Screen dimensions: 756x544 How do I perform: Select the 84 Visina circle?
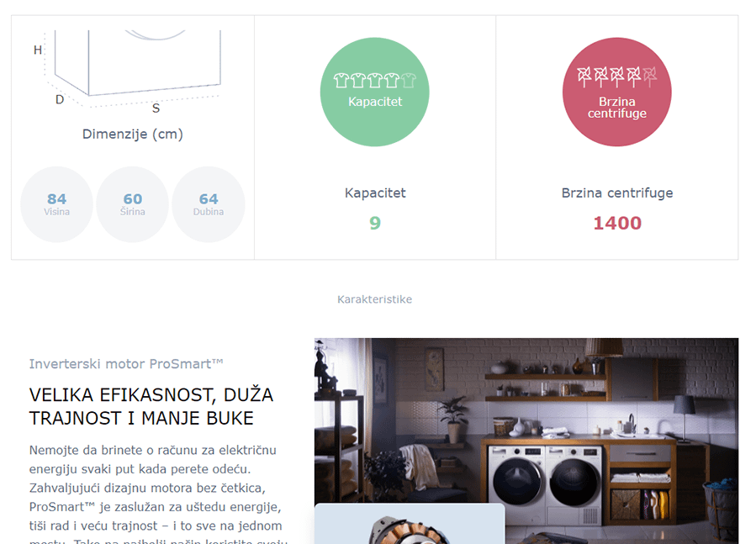pyautogui.click(x=57, y=204)
